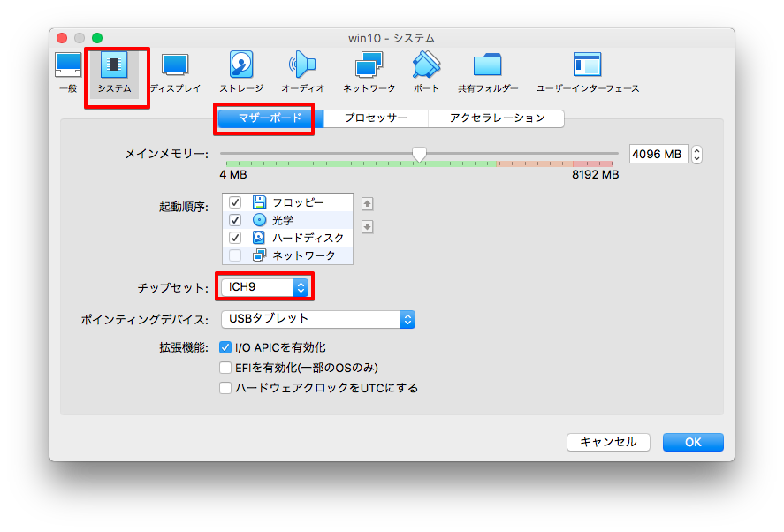Click the 4096 MB memory input field

[658, 154]
